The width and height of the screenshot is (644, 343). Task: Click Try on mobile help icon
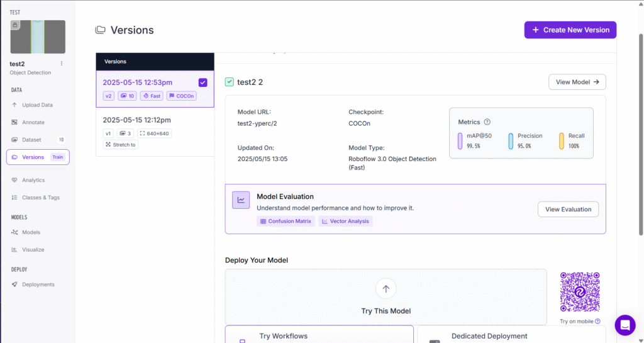tap(597, 321)
